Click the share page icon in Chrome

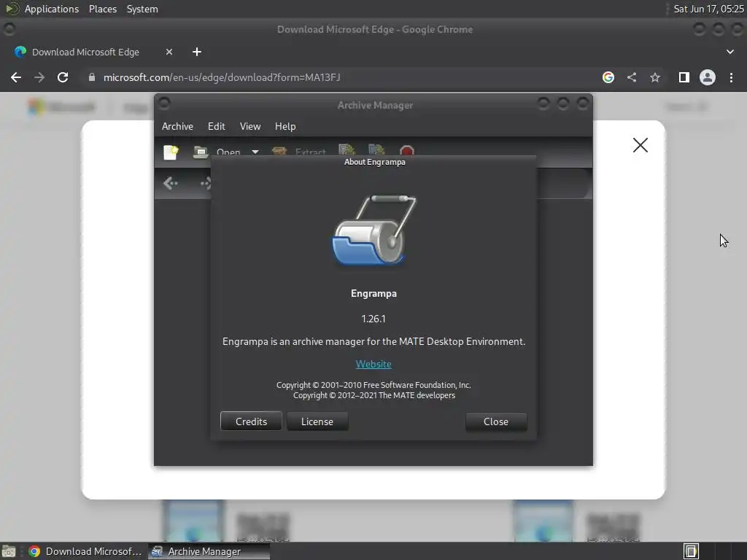(x=632, y=77)
